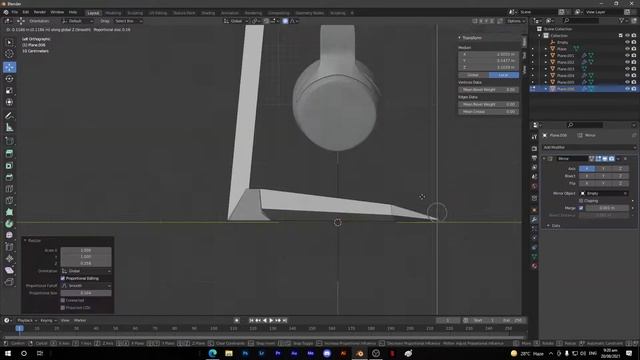This screenshot has height=360, width=640.
Task: Click the Global button in Transform panel
Action: pyautogui.click(x=473, y=75)
